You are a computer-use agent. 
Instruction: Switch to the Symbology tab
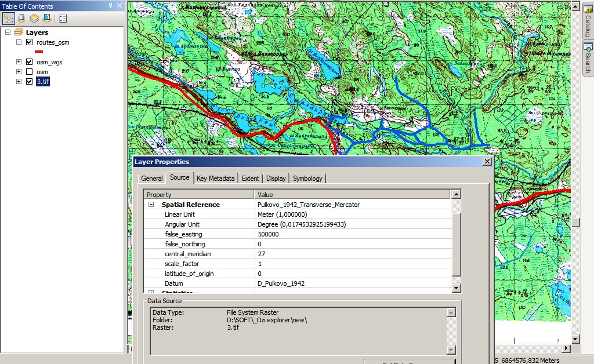(307, 179)
